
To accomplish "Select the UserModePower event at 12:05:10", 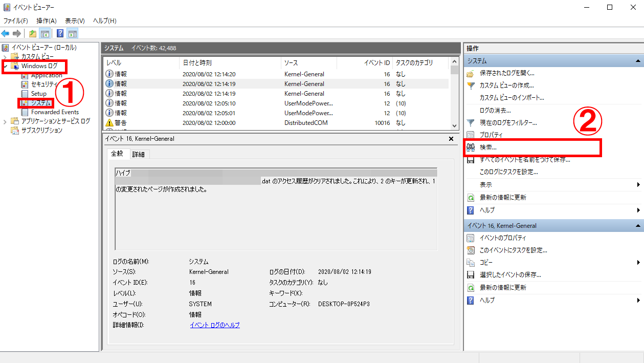I will click(x=276, y=103).
